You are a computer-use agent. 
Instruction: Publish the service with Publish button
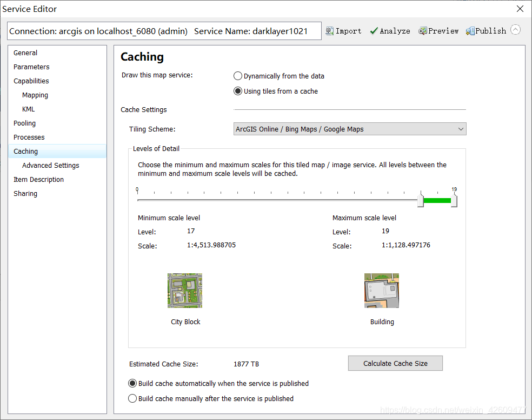click(x=486, y=31)
